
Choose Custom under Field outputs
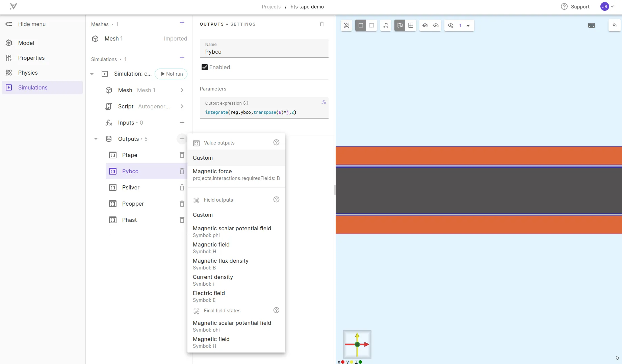pos(236,215)
